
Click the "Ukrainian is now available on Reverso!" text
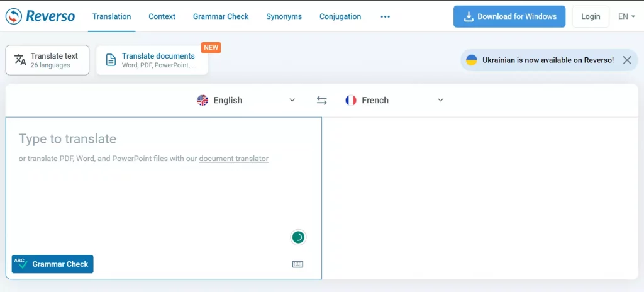[548, 60]
